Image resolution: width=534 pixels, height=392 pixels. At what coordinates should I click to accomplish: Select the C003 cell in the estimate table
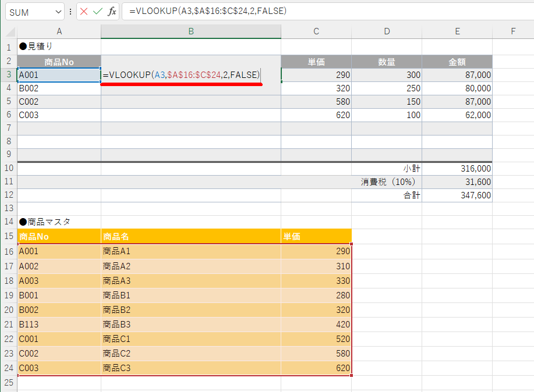(x=58, y=115)
